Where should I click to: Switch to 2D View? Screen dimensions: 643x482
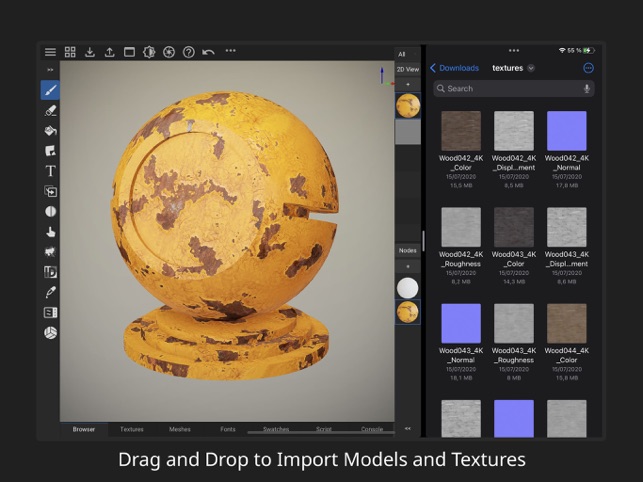coord(408,69)
